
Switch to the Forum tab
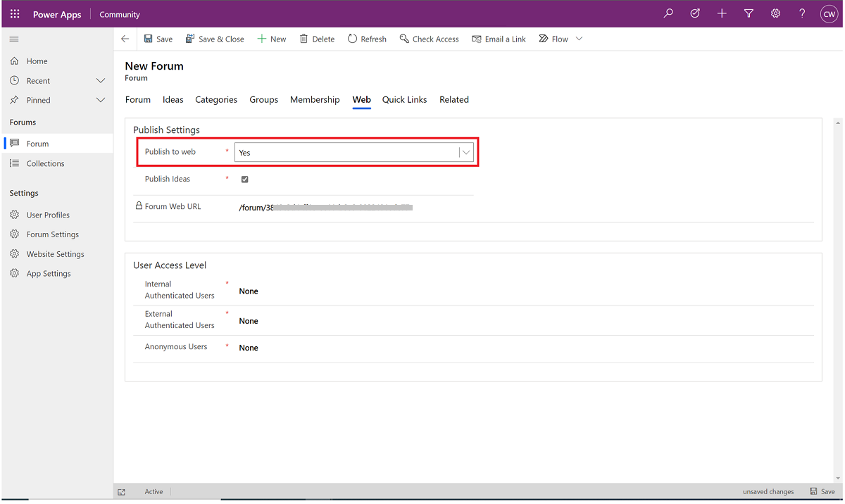click(x=138, y=99)
